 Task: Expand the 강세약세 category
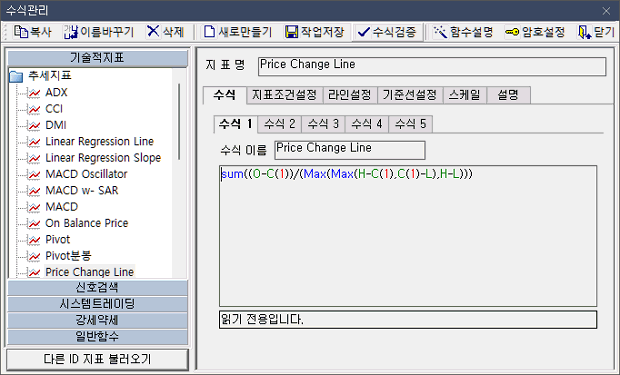pyautogui.click(x=97, y=320)
